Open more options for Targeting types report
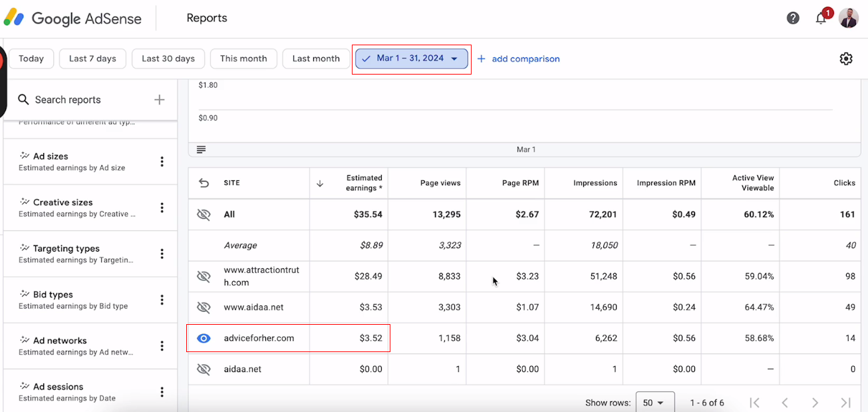 coord(162,254)
